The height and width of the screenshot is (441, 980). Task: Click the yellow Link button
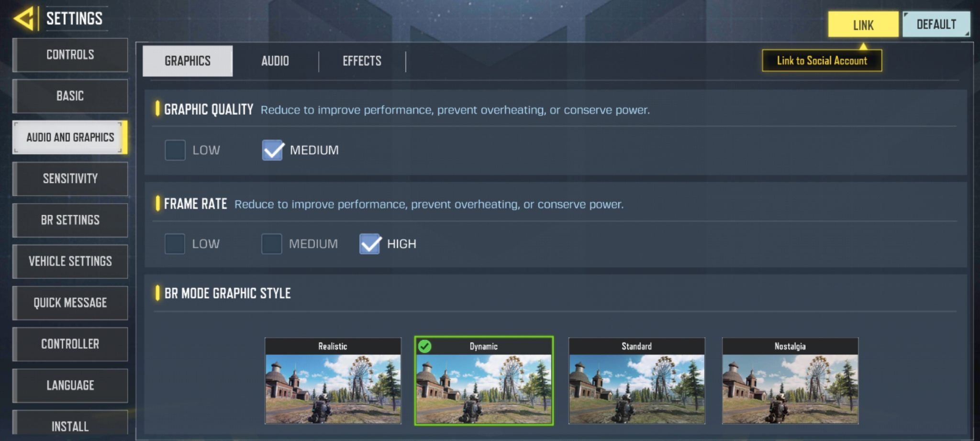(x=863, y=25)
